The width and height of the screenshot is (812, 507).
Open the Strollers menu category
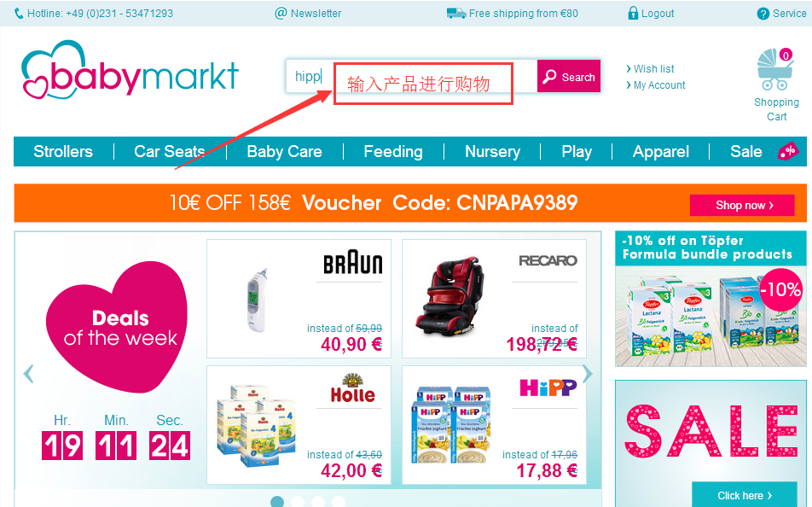63,151
